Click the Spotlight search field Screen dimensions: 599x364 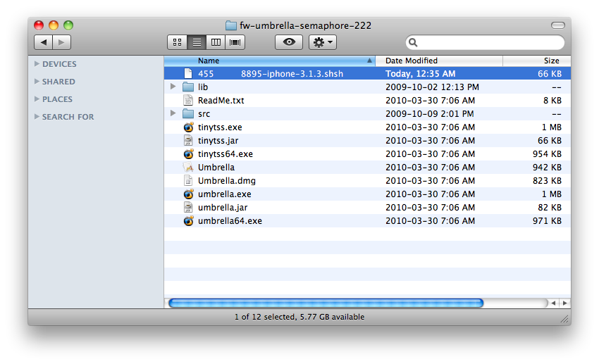[486, 43]
